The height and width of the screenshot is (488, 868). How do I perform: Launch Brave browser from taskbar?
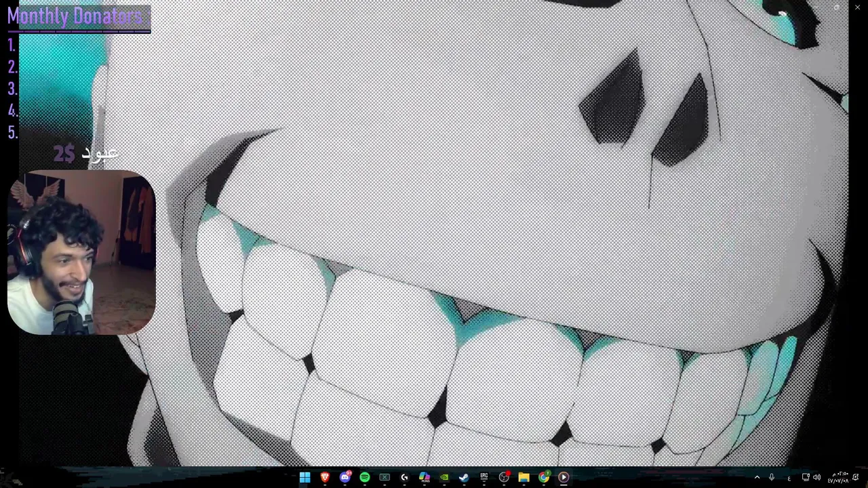[x=325, y=477]
